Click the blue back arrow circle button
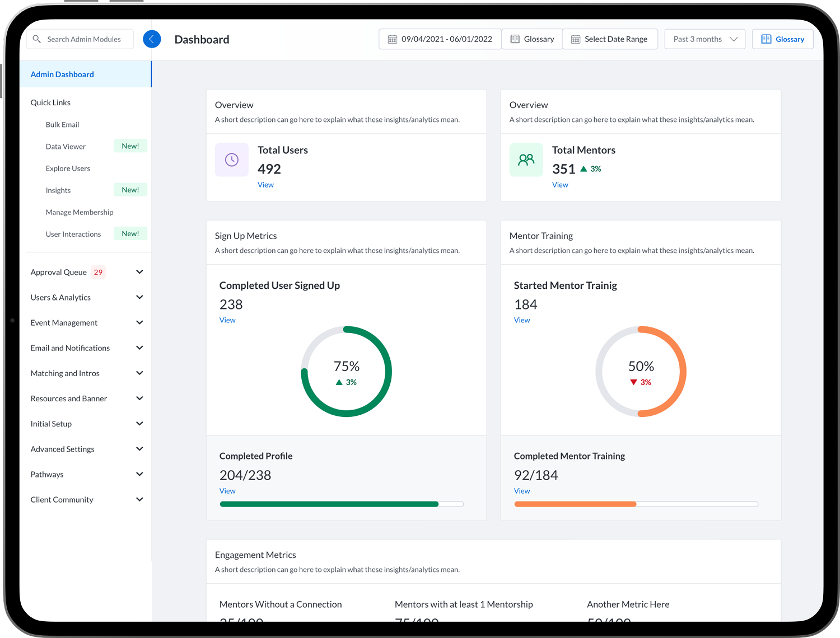Screen dimensions: 840x638 (152, 39)
